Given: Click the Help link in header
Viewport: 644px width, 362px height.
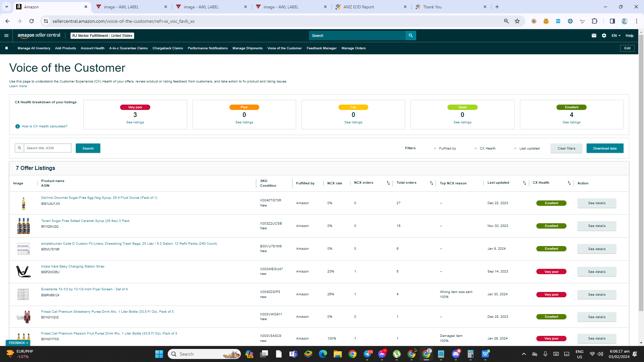Looking at the screenshot, I should (630, 36).
